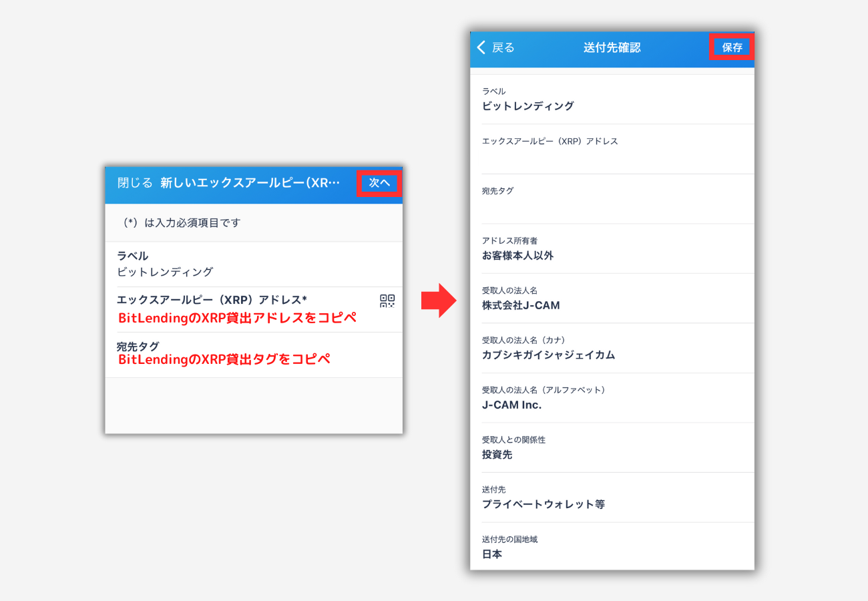Select the プライベートウォレット等 value
The width and height of the screenshot is (868, 601).
tap(544, 504)
